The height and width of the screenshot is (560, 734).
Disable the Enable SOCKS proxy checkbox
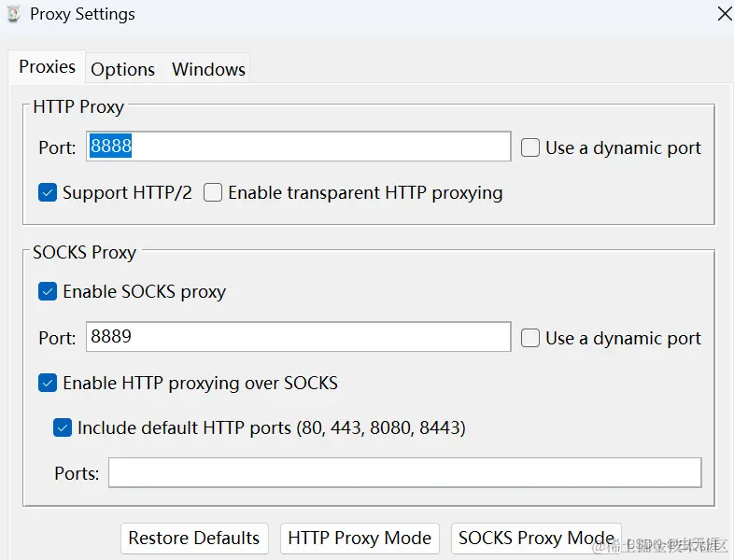[x=48, y=291]
